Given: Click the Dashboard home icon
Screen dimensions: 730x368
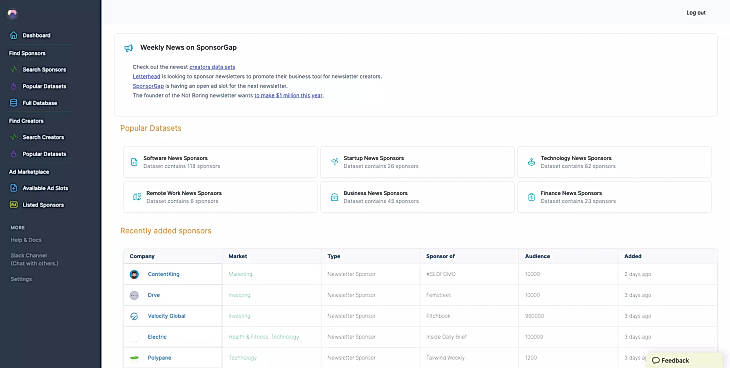Looking at the screenshot, I should coord(14,35).
